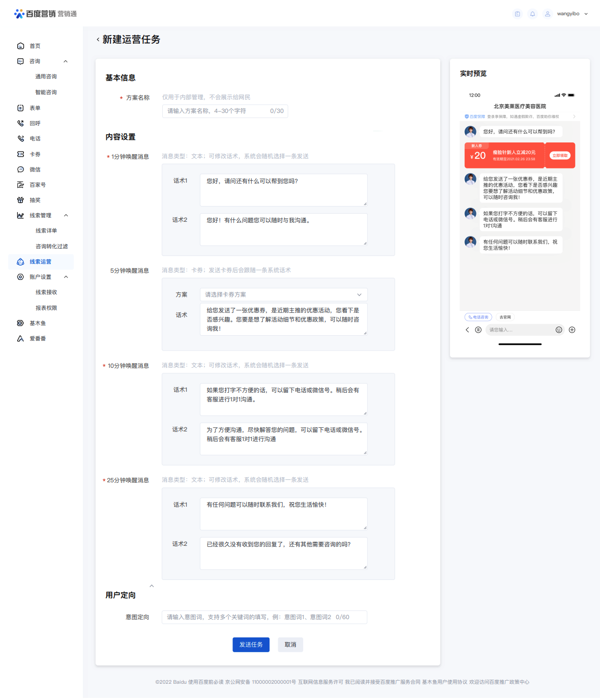
Task: Click the back arrow beside 新建运营任务
Action: pos(98,40)
